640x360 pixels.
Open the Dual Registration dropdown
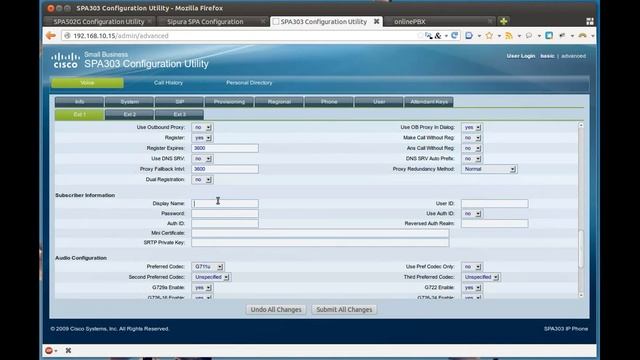[x=202, y=180]
